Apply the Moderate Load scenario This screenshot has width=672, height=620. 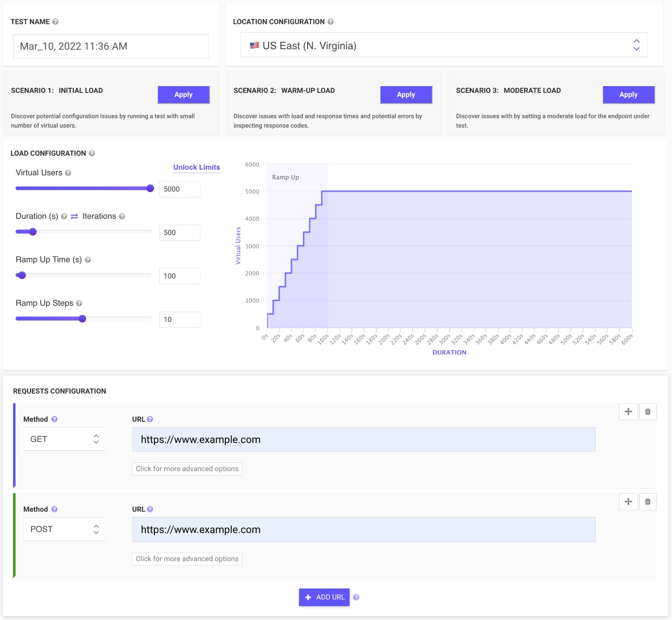coord(628,95)
